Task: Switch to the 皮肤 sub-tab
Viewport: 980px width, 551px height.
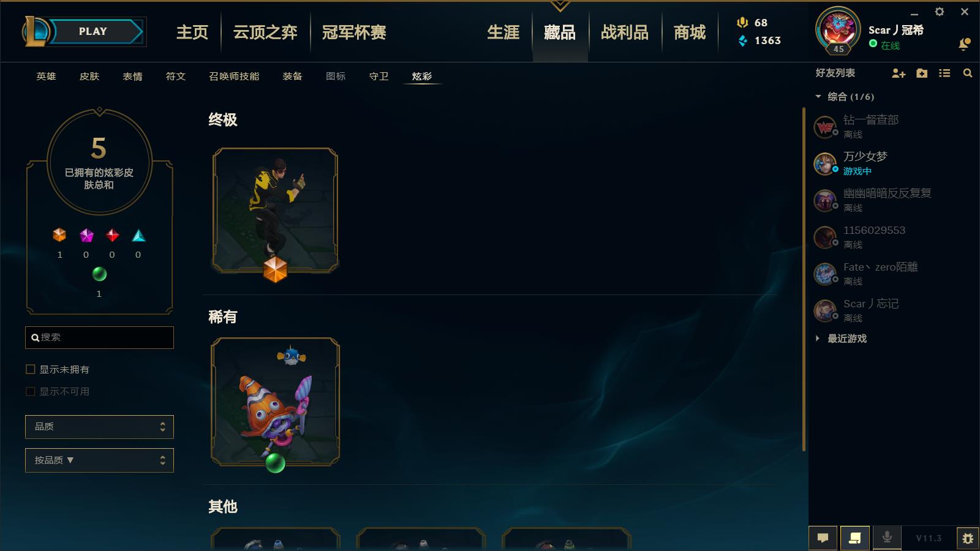Action: click(x=89, y=77)
